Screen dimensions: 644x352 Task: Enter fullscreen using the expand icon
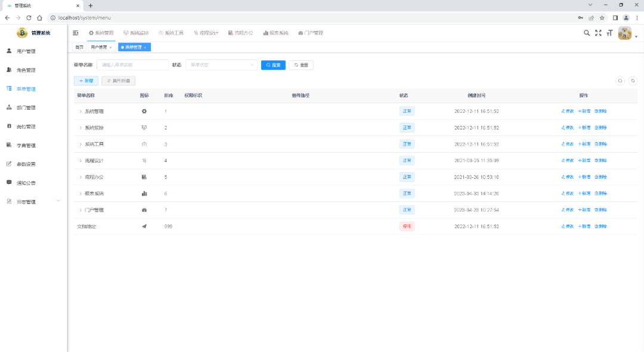pyautogui.click(x=598, y=34)
